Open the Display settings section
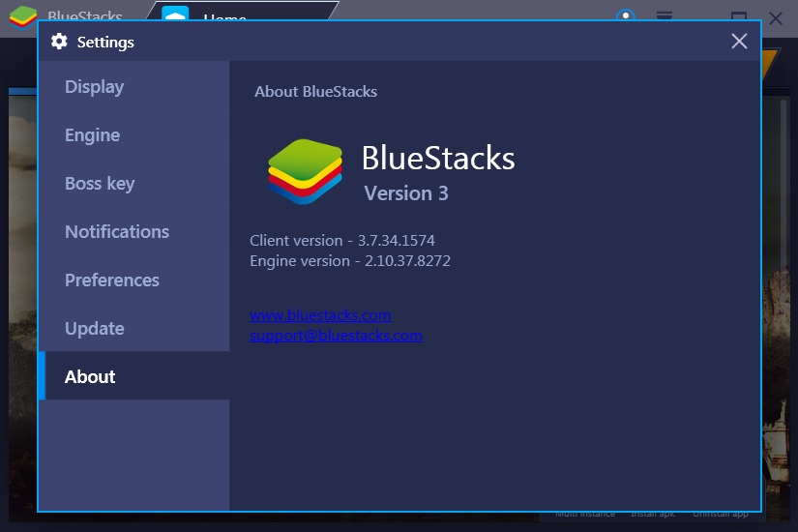798x532 pixels. 94,87
